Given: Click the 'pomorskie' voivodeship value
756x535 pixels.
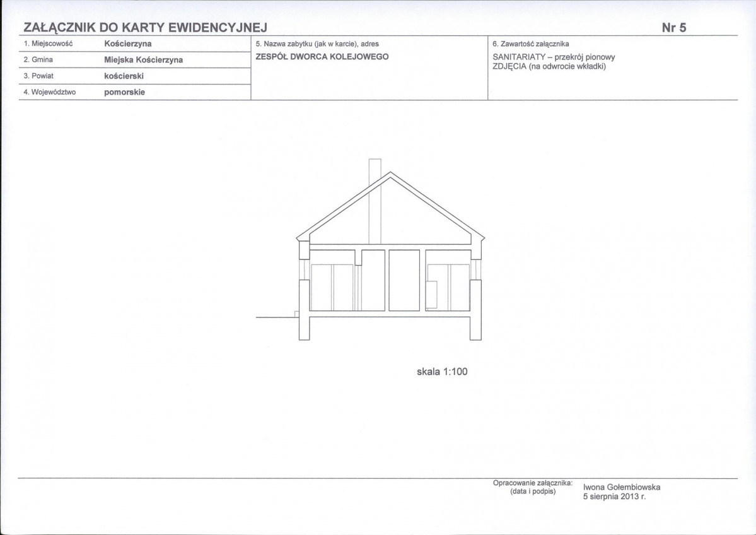Looking at the screenshot, I should (x=124, y=91).
